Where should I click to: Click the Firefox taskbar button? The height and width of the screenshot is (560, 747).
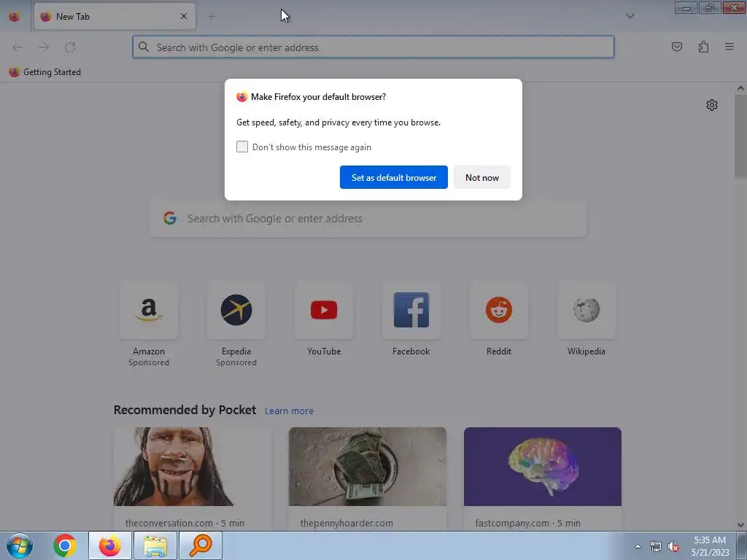(x=110, y=545)
